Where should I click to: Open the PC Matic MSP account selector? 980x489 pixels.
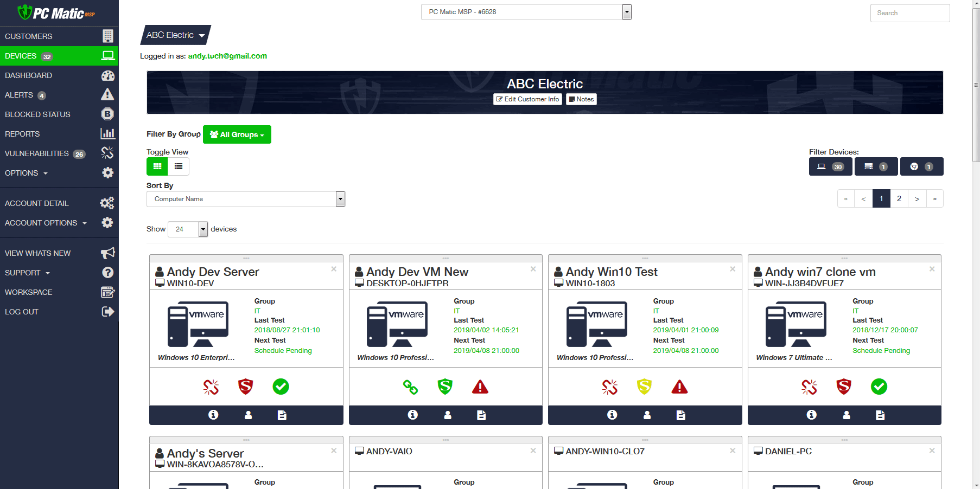pos(526,12)
